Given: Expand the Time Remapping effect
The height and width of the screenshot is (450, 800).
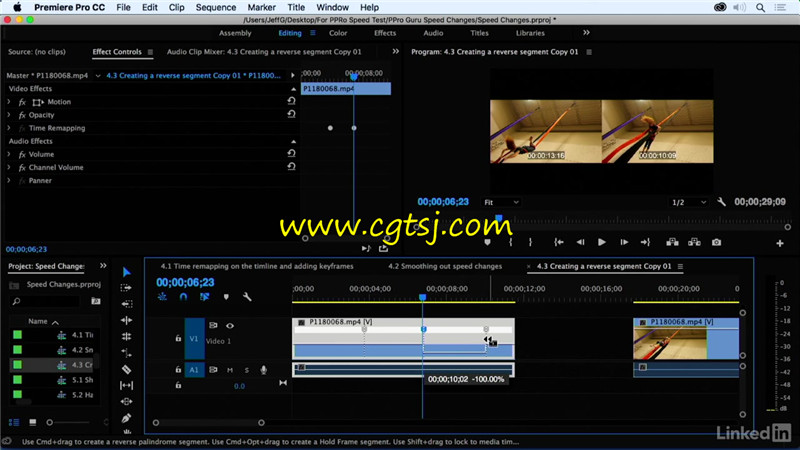Looking at the screenshot, I should [9, 128].
